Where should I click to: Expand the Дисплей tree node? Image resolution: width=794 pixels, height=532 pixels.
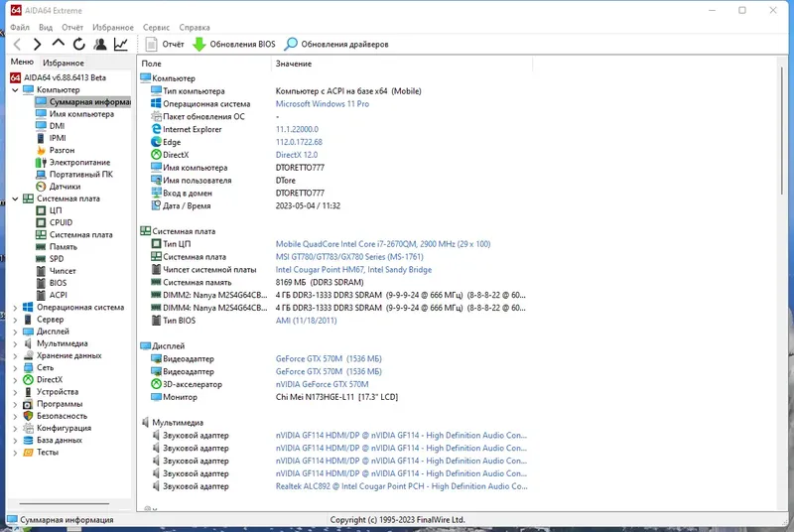[x=15, y=332]
